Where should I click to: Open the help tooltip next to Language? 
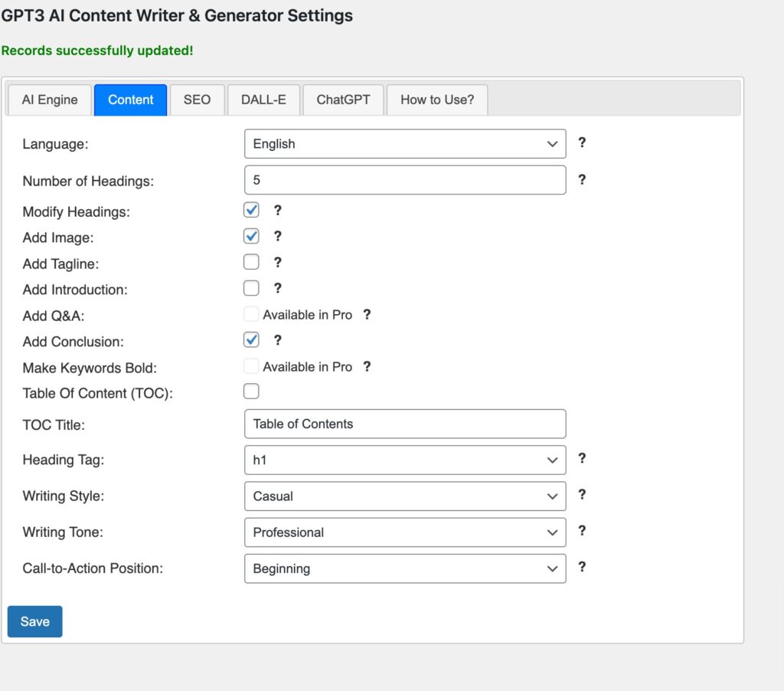point(582,142)
